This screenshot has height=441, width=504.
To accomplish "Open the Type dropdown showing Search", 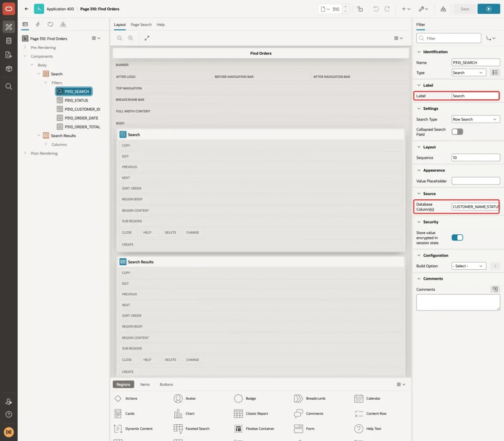I will [x=469, y=73].
